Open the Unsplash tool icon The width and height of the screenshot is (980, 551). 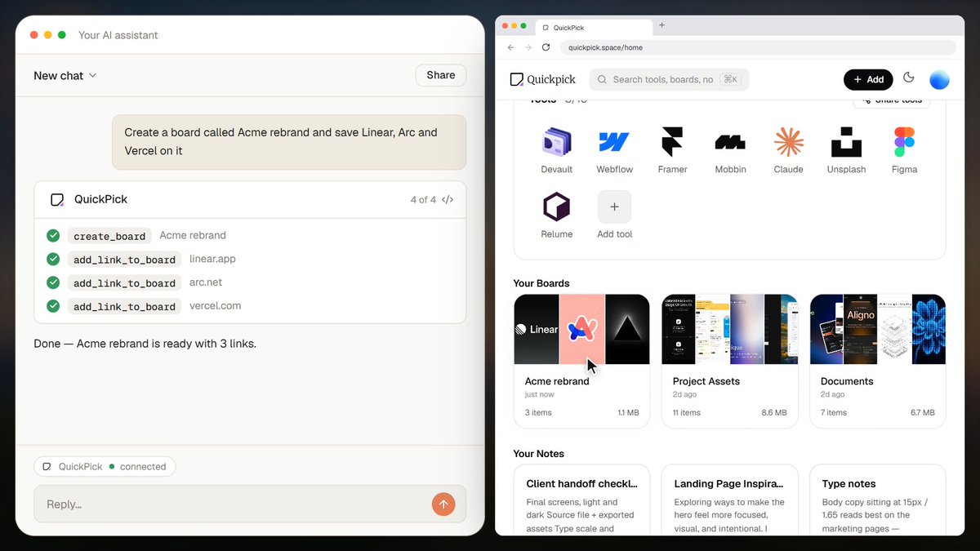point(846,142)
